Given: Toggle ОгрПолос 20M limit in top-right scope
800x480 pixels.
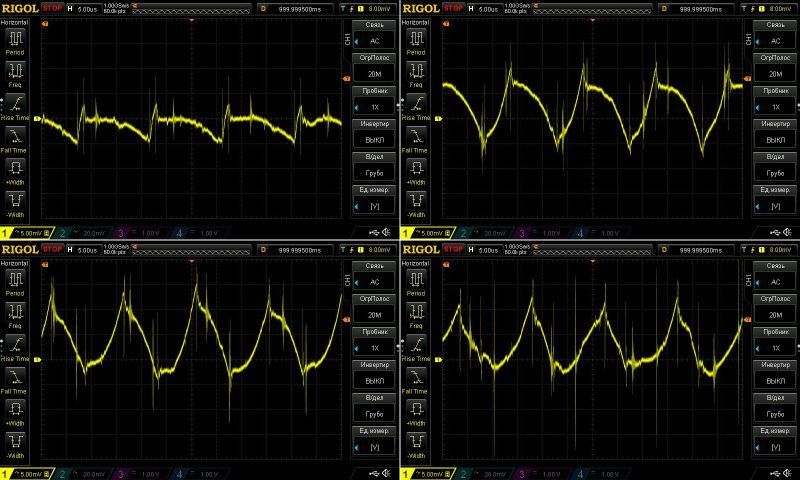Looking at the screenshot, I should 775,68.
